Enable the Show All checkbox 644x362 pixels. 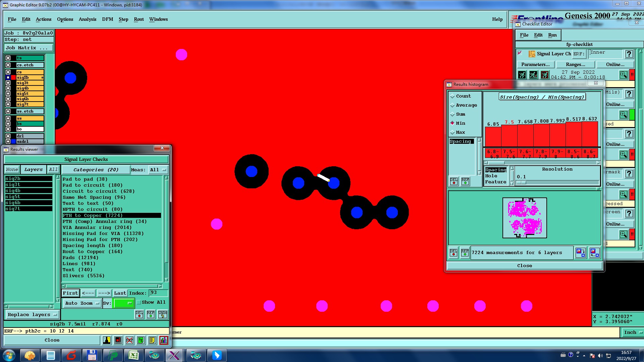coord(139,302)
